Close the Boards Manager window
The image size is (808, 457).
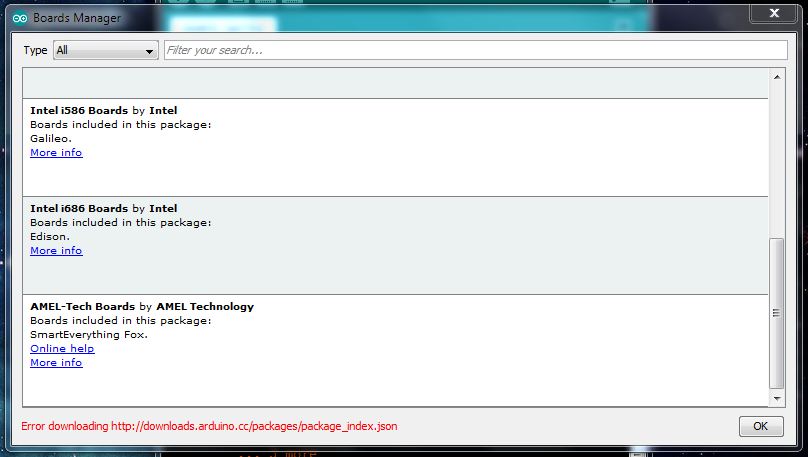pos(773,13)
